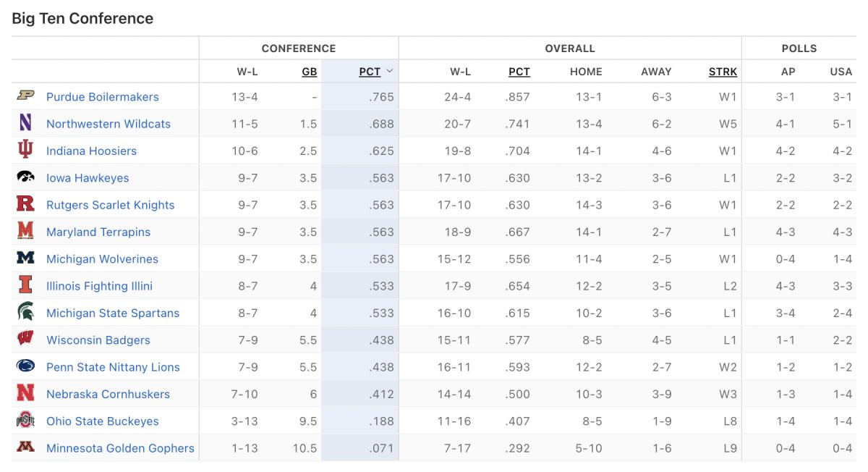Sort the table by GB column

click(309, 72)
